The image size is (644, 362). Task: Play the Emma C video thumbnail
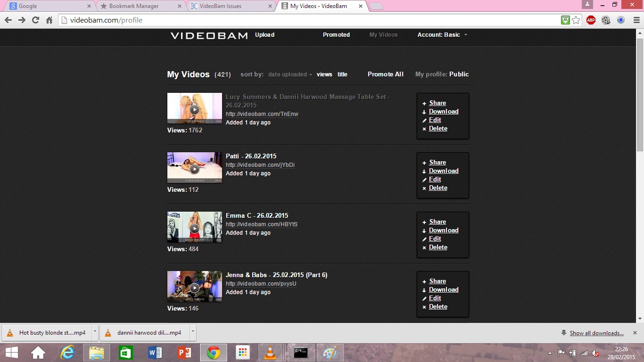coord(194,227)
